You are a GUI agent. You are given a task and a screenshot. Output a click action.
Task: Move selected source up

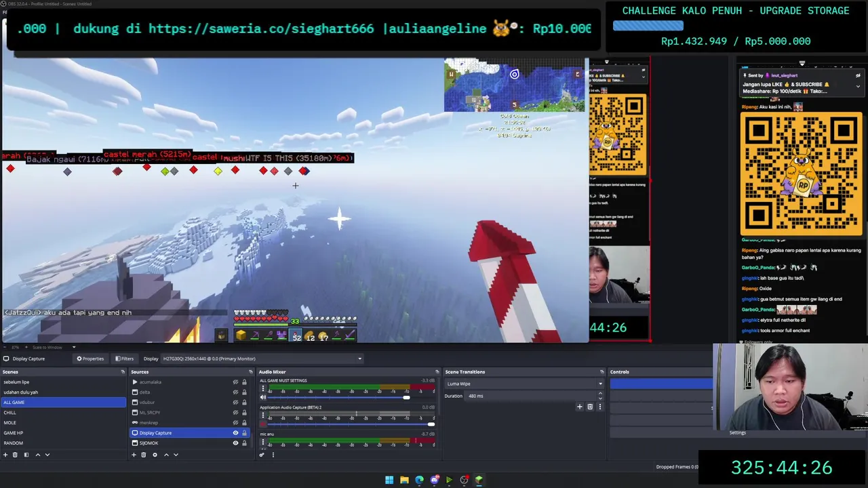(166, 455)
